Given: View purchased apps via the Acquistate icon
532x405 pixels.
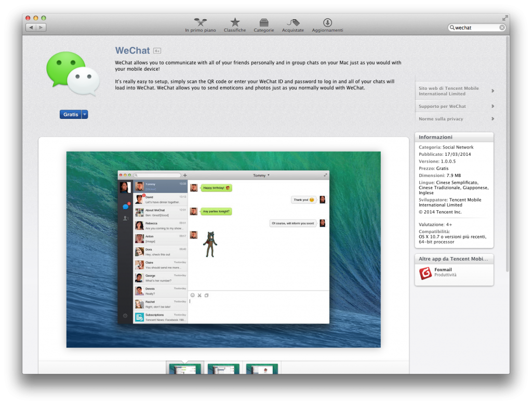Looking at the screenshot, I should coord(292,24).
